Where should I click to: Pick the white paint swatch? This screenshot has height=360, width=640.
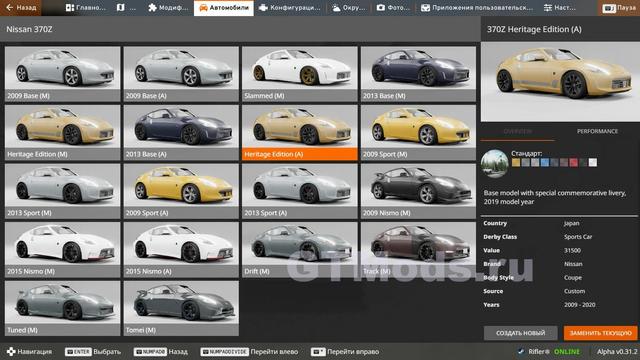point(593,162)
